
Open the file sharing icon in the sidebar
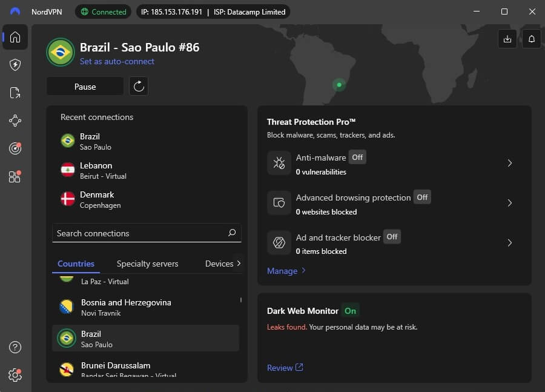pos(15,93)
